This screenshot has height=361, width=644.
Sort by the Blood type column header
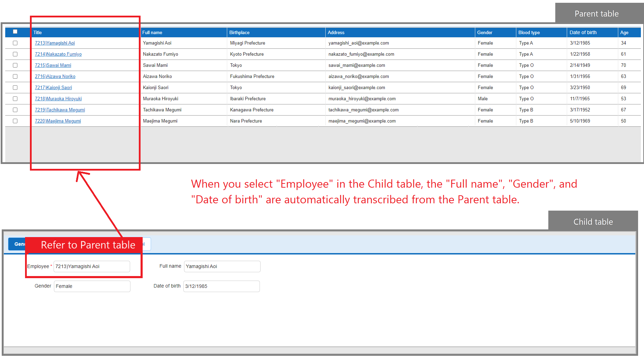pos(541,32)
